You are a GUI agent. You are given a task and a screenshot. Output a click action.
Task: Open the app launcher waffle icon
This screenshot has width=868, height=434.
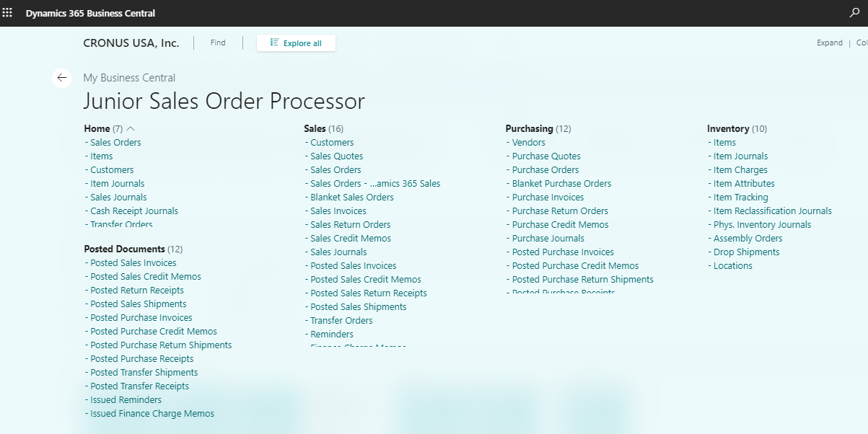click(x=8, y=13)
